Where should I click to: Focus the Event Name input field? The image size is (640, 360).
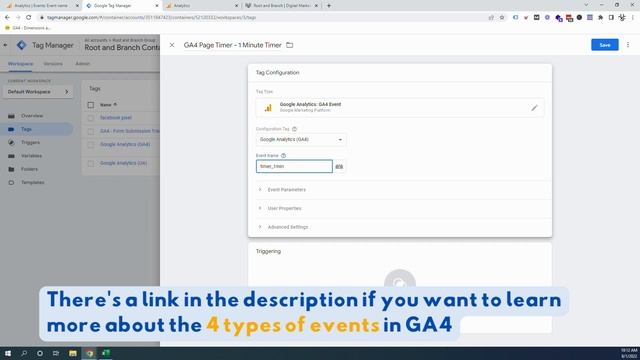pos(294,166)
